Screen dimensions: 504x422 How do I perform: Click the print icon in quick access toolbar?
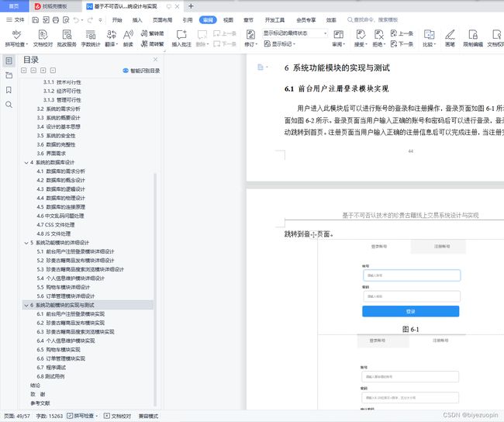(x=56, y=20)
